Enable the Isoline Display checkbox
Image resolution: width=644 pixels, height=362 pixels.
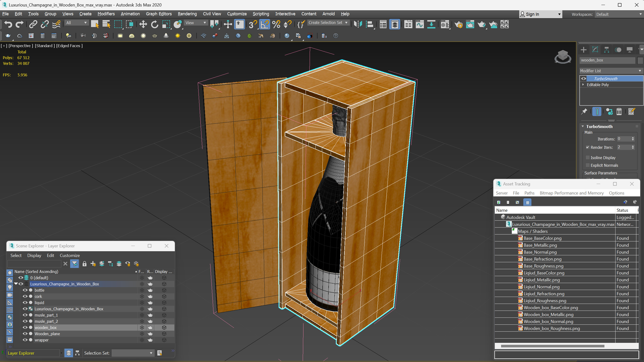click(588, 157)
